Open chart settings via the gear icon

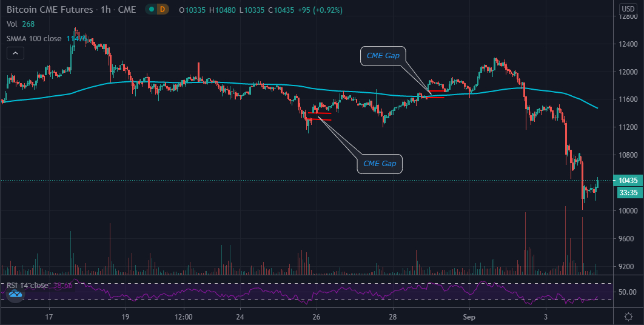click(628, 317)
